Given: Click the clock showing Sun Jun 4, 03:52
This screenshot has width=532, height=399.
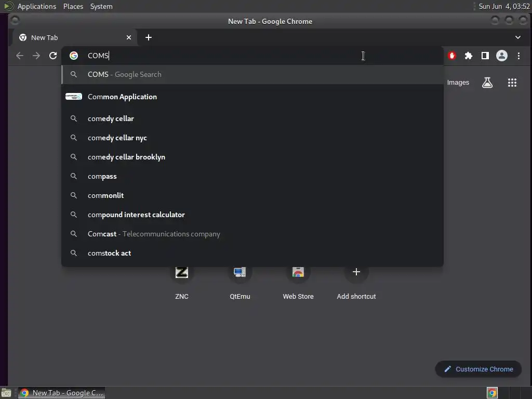Looking at the screenshot, I should 504,6.
